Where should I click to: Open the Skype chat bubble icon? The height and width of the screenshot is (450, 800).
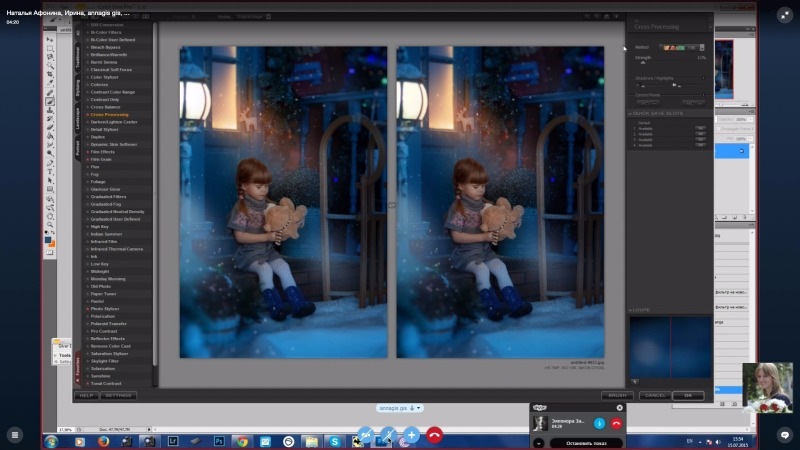coord(785,435)
